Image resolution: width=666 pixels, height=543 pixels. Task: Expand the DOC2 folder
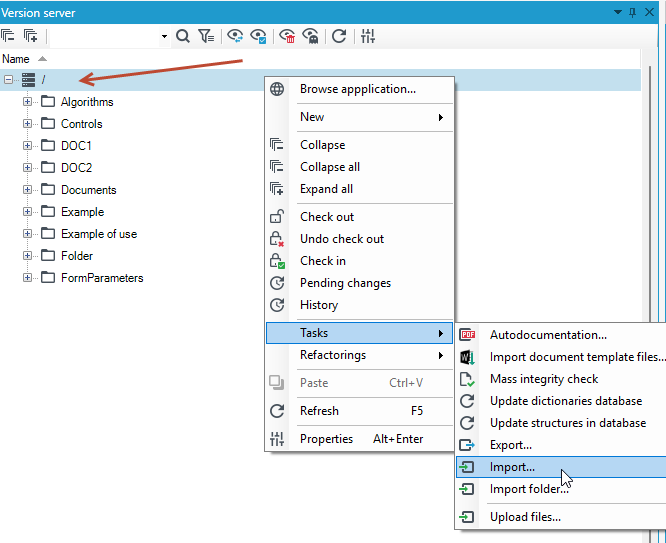coord(27,167)
